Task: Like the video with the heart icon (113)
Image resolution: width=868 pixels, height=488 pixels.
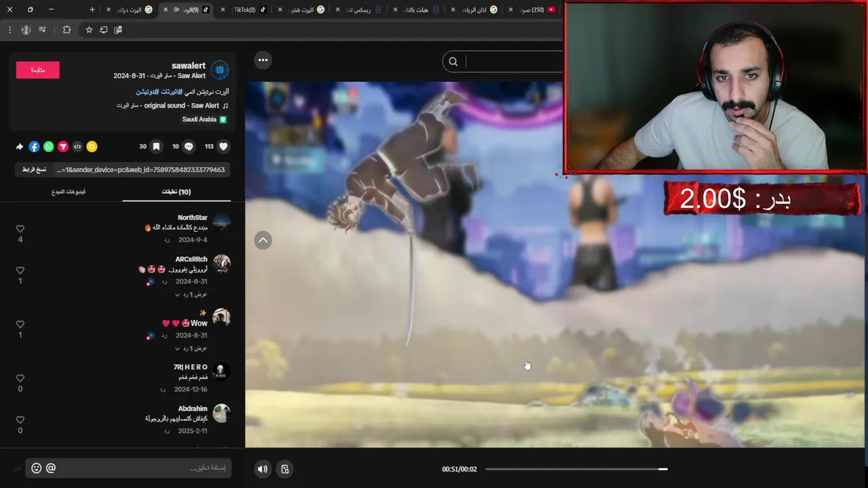Action: 223,146
